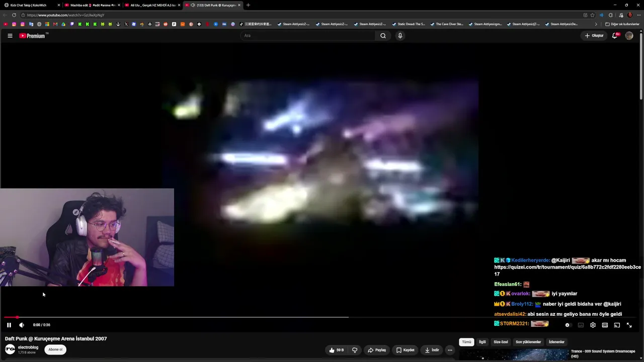Viewport: 644px width, 362px height.
Task: Open Trance - 009 Sound System Dreamscape title
Action: pos(603,353)
